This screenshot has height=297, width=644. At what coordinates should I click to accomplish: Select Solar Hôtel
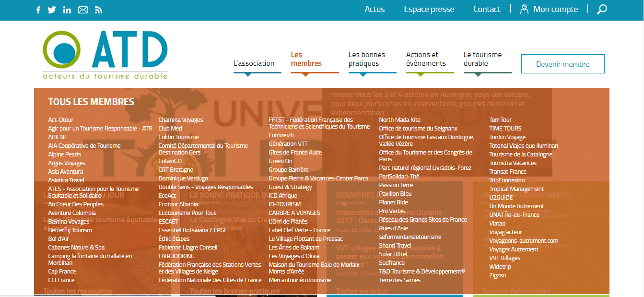(x=393, y=254)
